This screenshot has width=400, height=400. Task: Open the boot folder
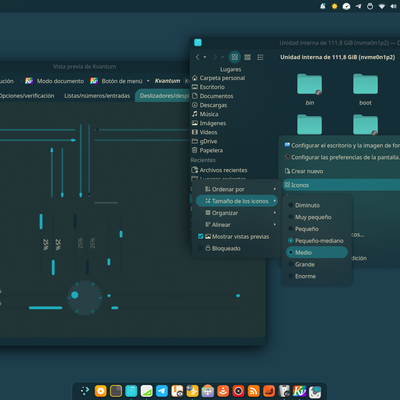tap(365, 89)
